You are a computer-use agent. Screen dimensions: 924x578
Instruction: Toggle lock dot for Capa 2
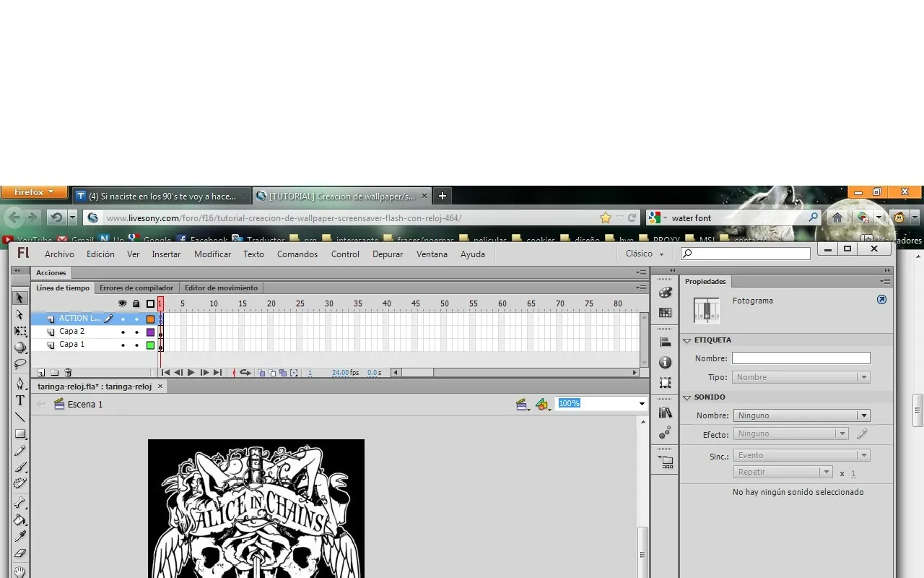[136, 332]
